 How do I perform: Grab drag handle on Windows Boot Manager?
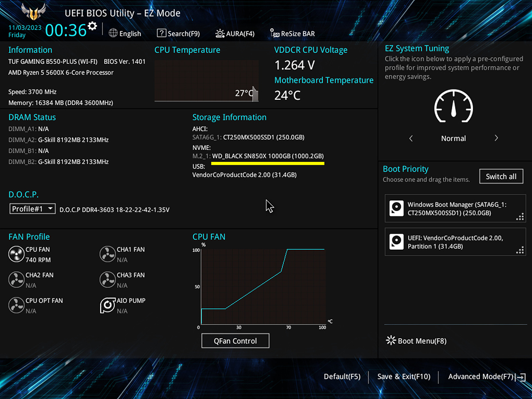520,217
